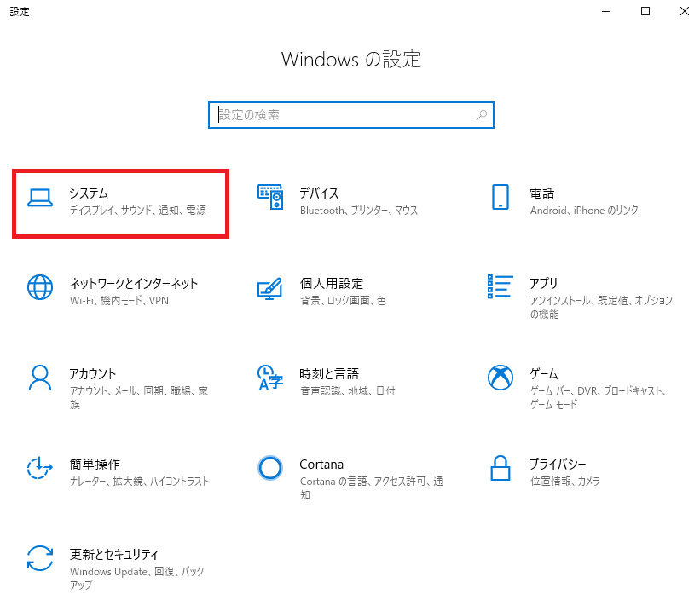Open the globe icon for ネットワークとインターネット

[x=40, y=287]
